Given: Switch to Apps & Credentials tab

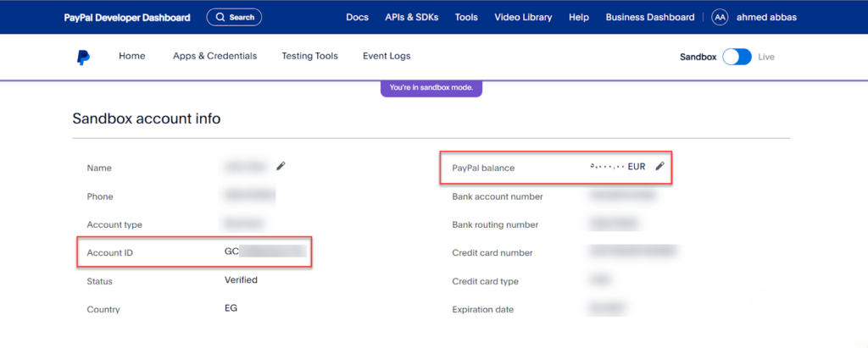Looking at the screenshot, I should [x=214, y=56].
